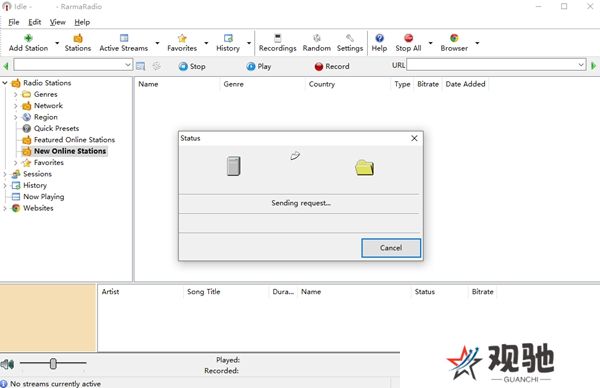Select Now Playing in the tree

pos(44,197)
